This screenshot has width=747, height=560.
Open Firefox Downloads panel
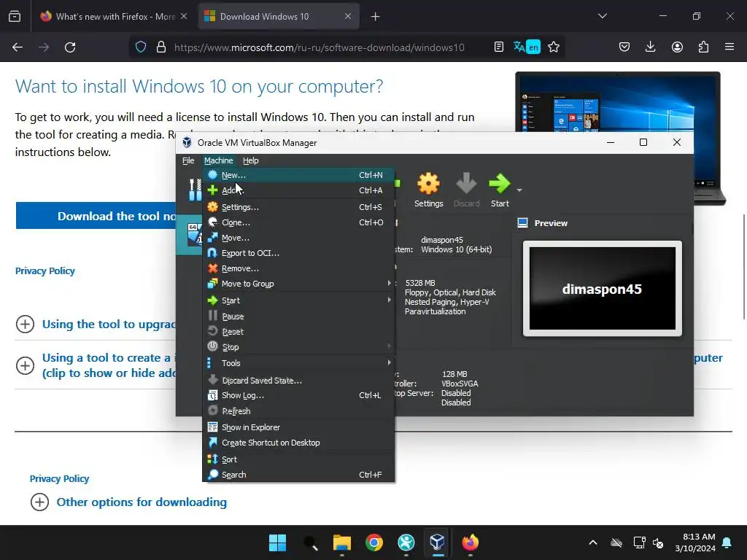coord(650,47)
